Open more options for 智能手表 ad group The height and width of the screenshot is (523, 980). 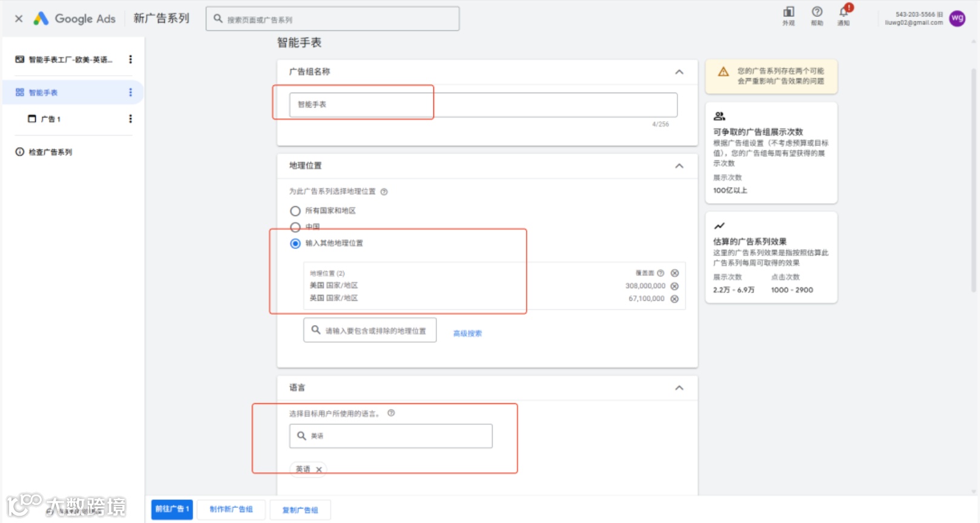click(x=130, y=93)
